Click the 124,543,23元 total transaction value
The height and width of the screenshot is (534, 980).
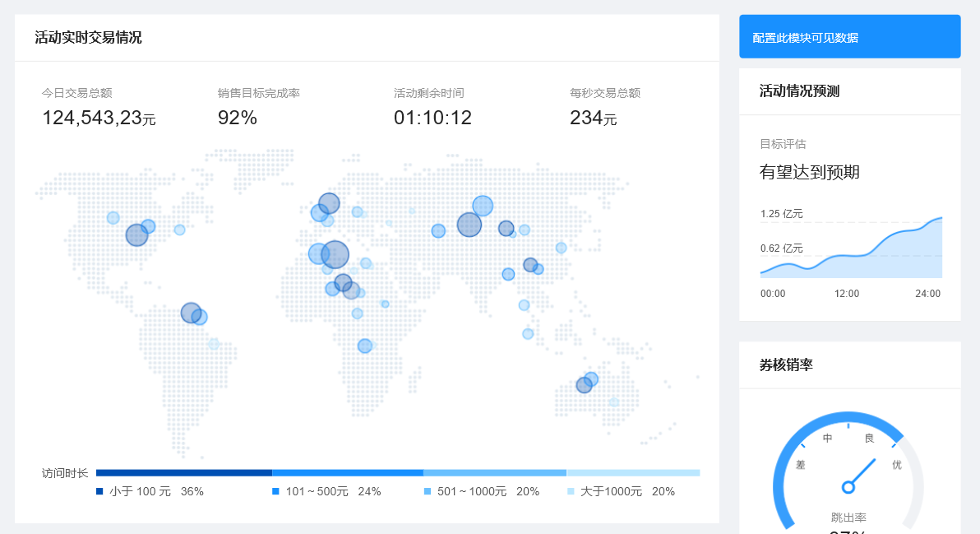click(99, 118)
